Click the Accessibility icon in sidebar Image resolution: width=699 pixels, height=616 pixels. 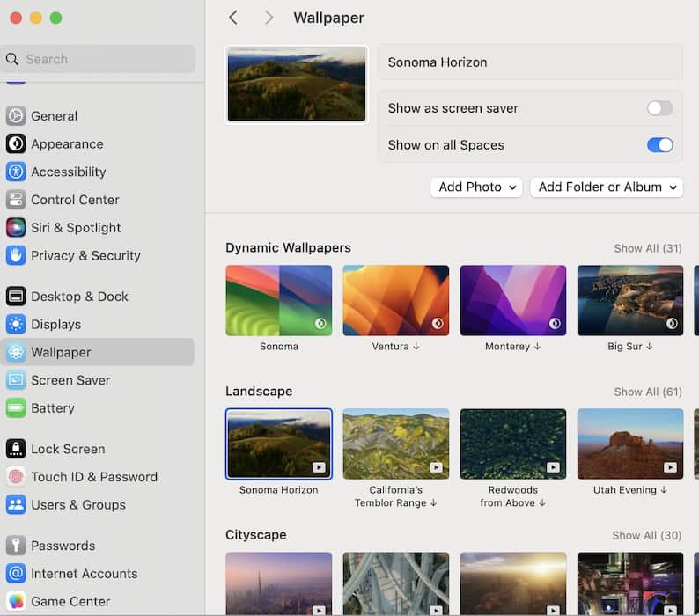pyautogui.click(x=16, y=172)
